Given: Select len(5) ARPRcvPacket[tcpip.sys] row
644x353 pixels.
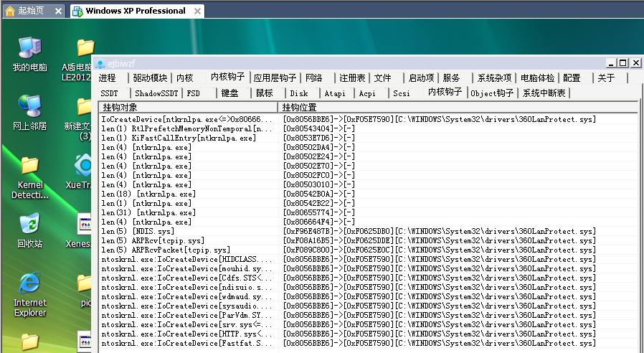Looking at the screenshot, I should pos(369,250).
